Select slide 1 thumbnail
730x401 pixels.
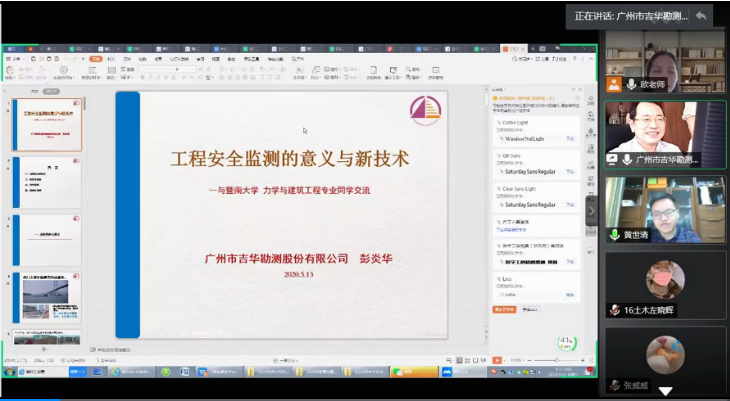47,125
